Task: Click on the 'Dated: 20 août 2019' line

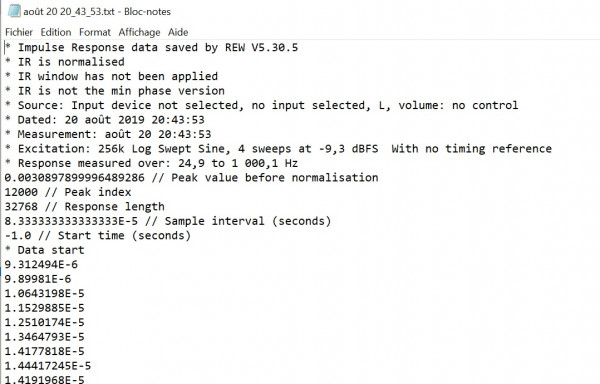Action: click(x=104, y=120)
